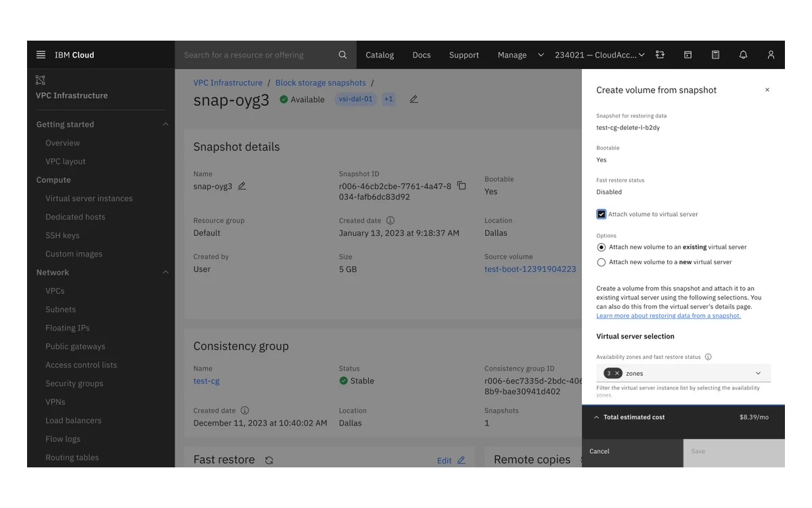812x508 pixels.
Task: Open the IBM Cloud Shell icon
Action: point(687,55)
